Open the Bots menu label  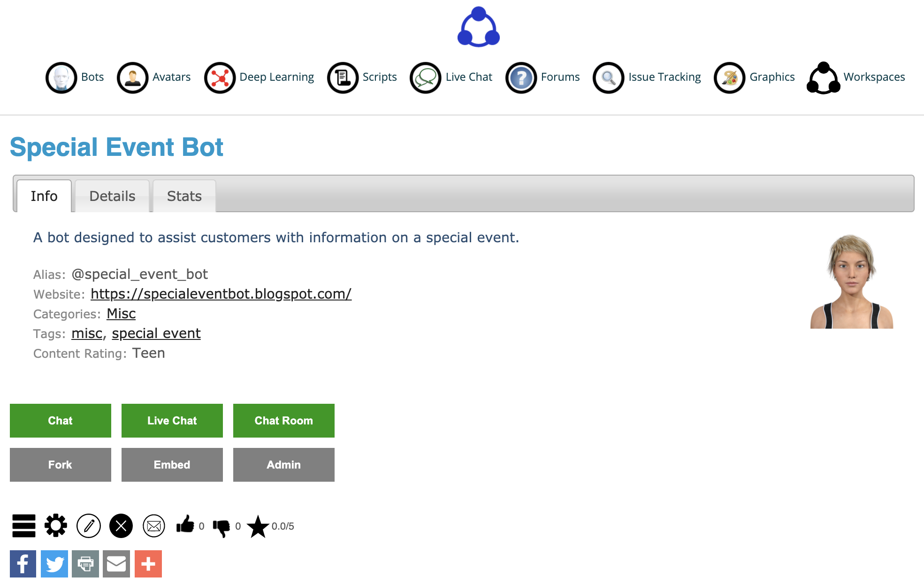click(x=92, y=77)
